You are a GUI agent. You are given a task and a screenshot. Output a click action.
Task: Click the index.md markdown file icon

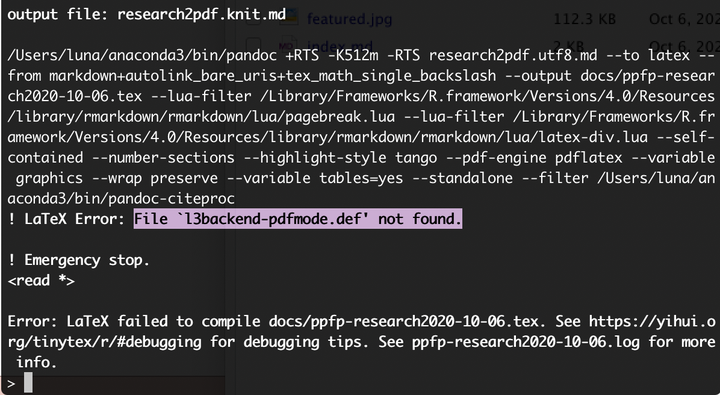pos(286,46)
